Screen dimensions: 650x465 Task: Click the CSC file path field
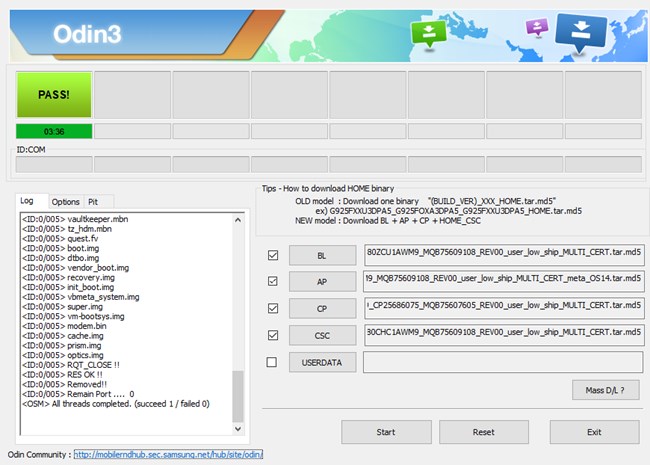coord(504,335)
